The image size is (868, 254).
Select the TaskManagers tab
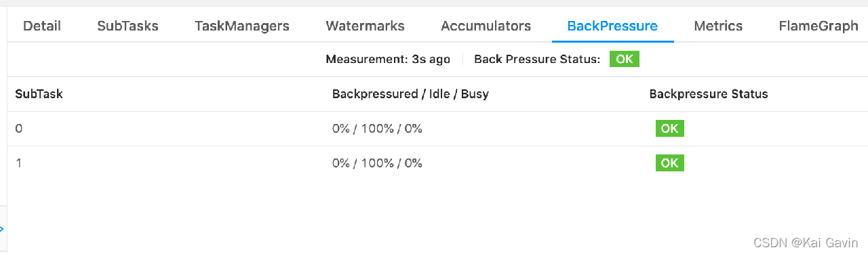point(241,26)
